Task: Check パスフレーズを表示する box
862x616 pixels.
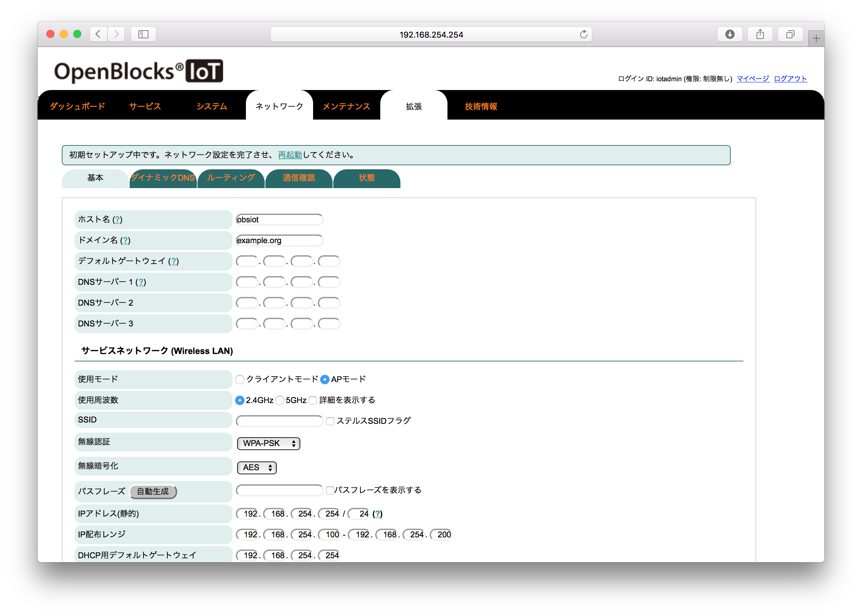Action: pos(330,490)
